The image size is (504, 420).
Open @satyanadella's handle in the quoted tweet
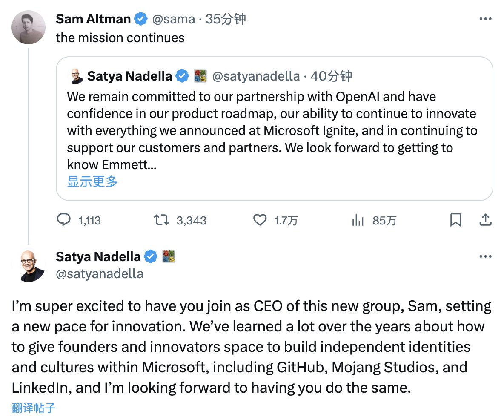(258, 75)
